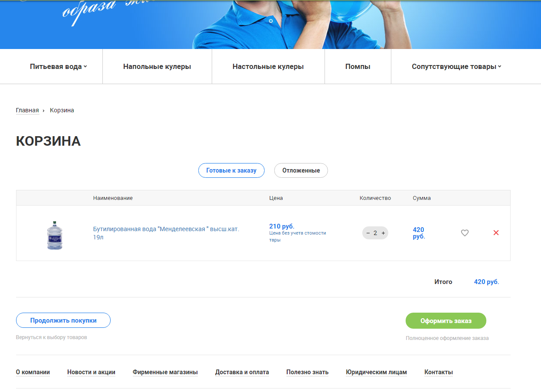541x392 pixels.
Task: Open the Фирменные магазины footer link
Action: [165, 372]
